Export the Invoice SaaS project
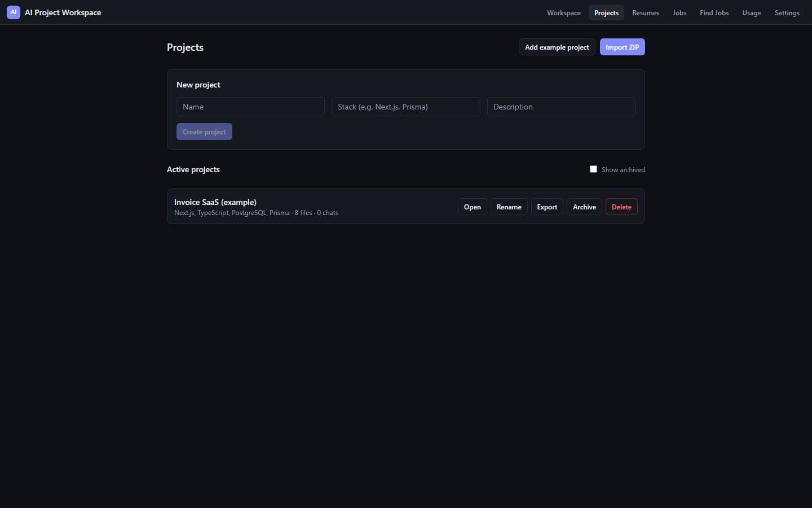This screenshot has height=508, width=812. pyautogui.click(x=547, y=207)
